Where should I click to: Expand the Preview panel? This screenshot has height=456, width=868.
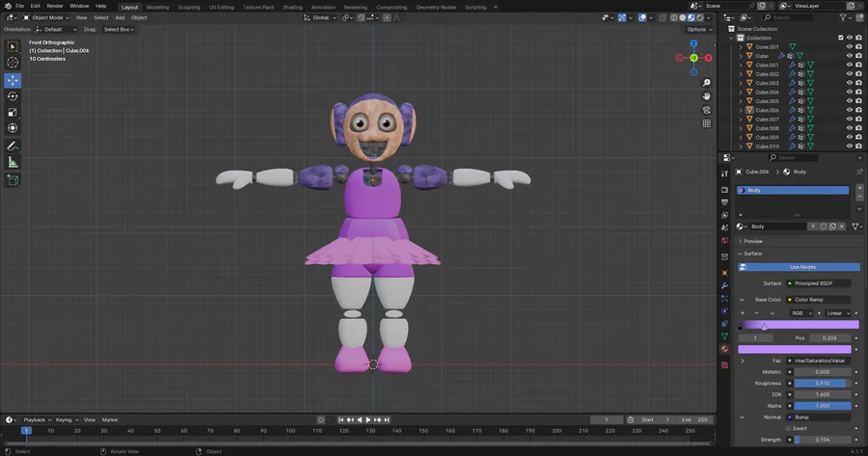click(x=753, y=241)
